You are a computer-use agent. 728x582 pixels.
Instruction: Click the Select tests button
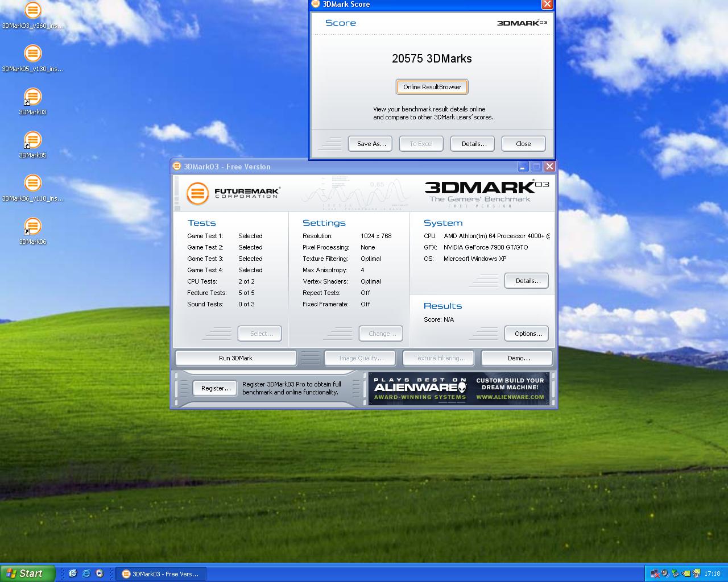point(259,334)
